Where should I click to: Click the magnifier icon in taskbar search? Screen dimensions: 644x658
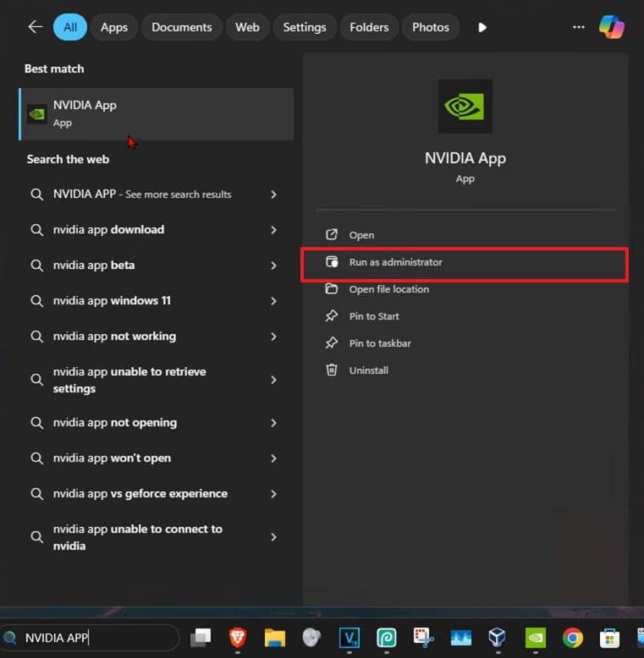tap(10, 638)
